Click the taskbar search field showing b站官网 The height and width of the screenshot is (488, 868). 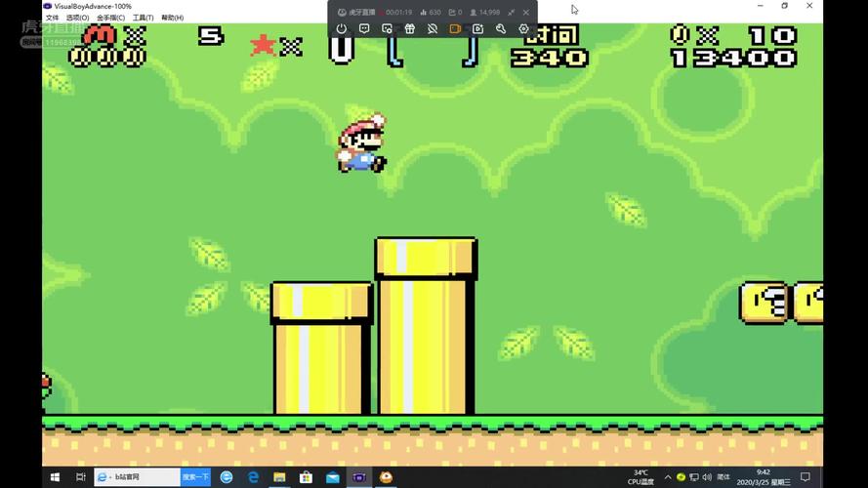[x=138, y=477]
